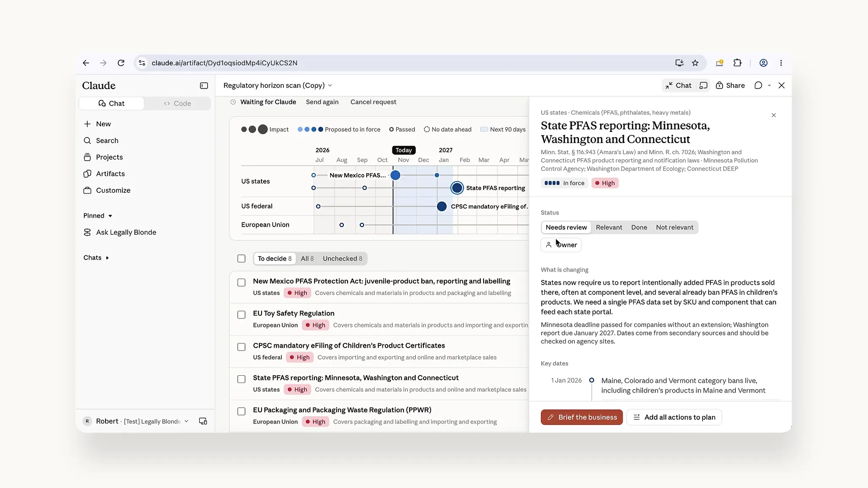Toggle the select-all checkbox beside To decide
The width and height of the screenshot is (868, 488).
[x=242, y=258]
